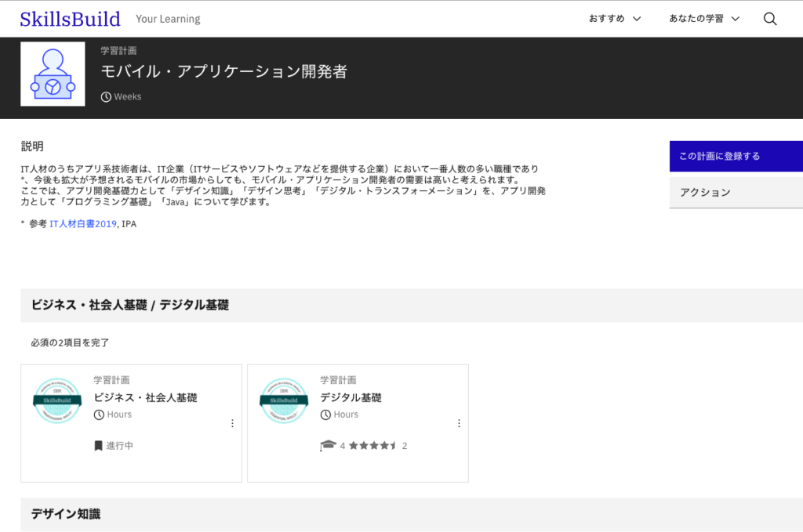Screen dimensions: 803x532
Task: Click the graduation cap icon on デジタル基礎
Action: pyautogui.click(x=327, y=446)
